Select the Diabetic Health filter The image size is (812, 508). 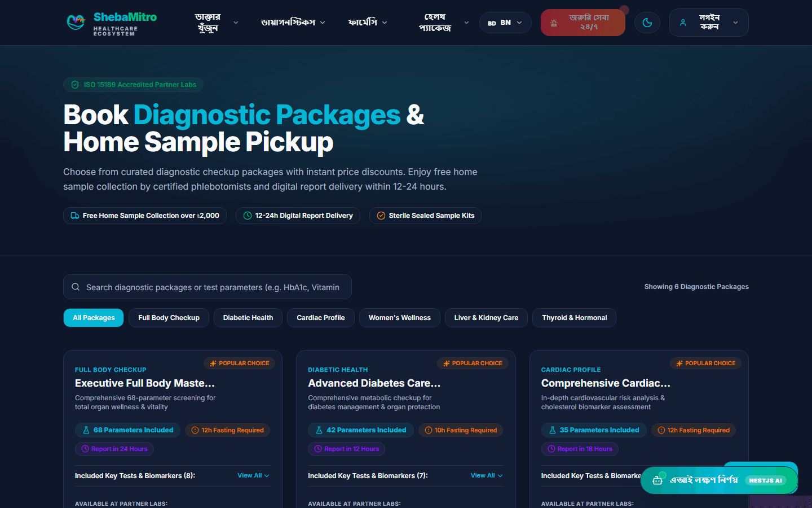pyautogui.click(x=248, y=318)
